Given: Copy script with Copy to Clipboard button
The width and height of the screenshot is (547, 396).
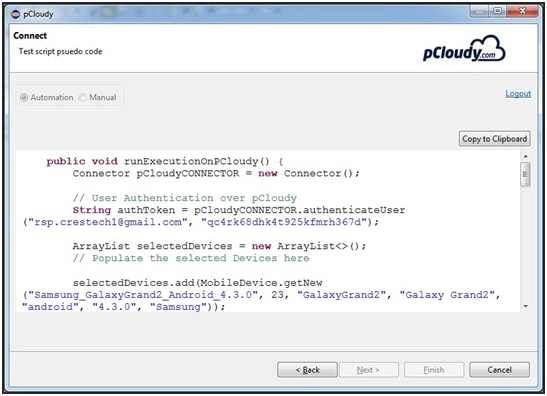Looking at the screenshot, I should tap(494, 139).
